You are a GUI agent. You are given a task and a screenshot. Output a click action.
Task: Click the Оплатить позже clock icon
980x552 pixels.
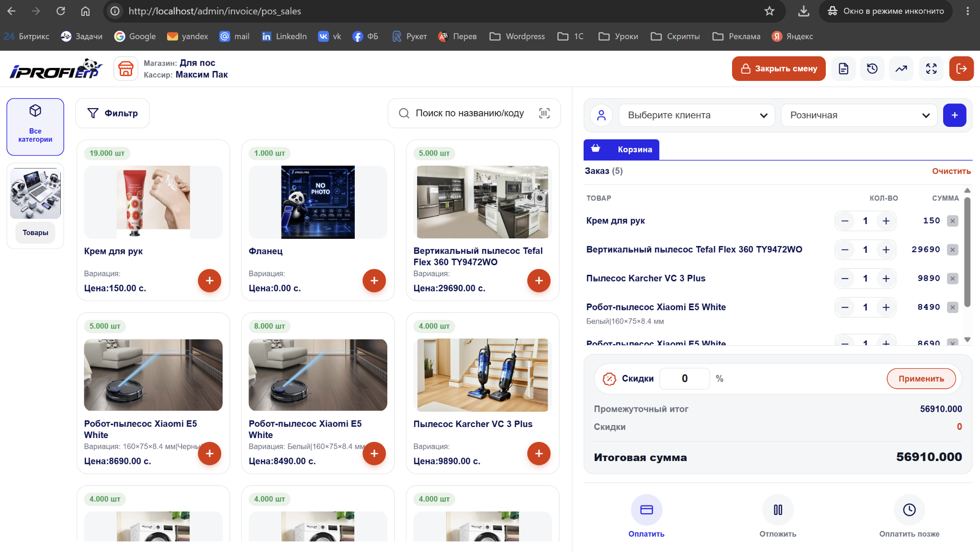(909, 510)
